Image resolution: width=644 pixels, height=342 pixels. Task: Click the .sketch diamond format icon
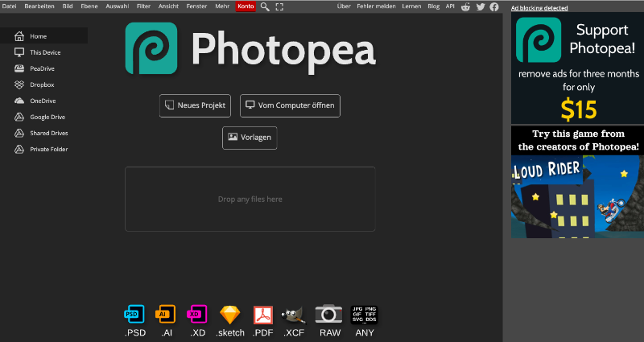(x=230, y=315)
